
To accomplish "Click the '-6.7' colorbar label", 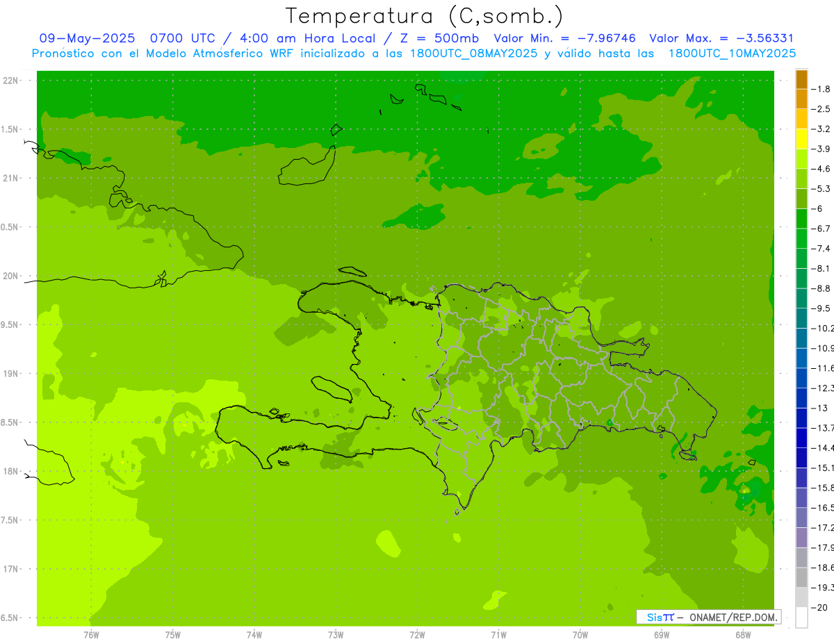I will point(821,229).
